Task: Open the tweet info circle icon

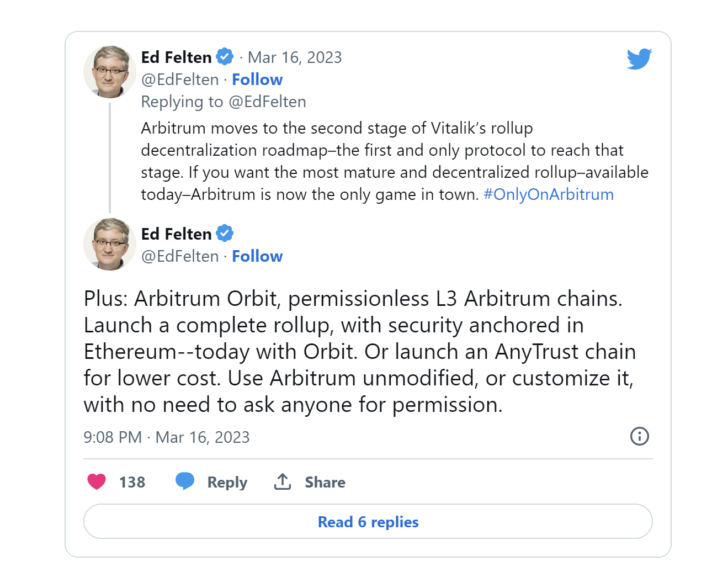Action: [x=639, y=436]
